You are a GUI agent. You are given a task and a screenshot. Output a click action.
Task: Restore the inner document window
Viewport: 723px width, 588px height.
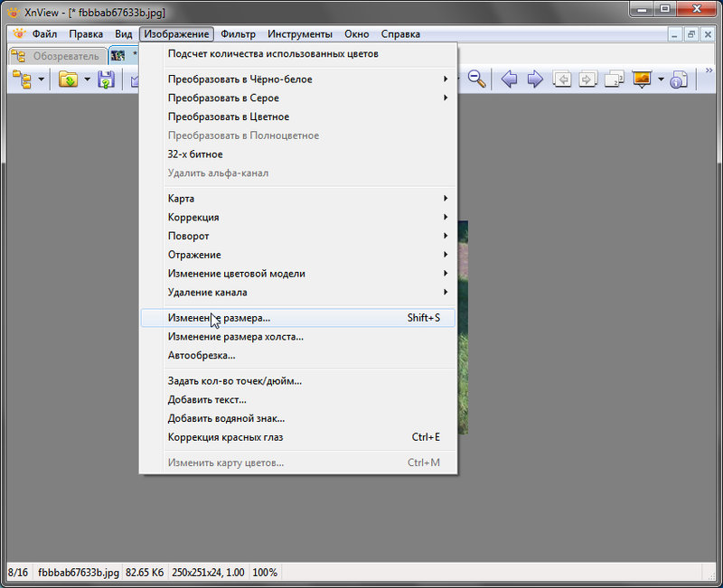point(691,34)
